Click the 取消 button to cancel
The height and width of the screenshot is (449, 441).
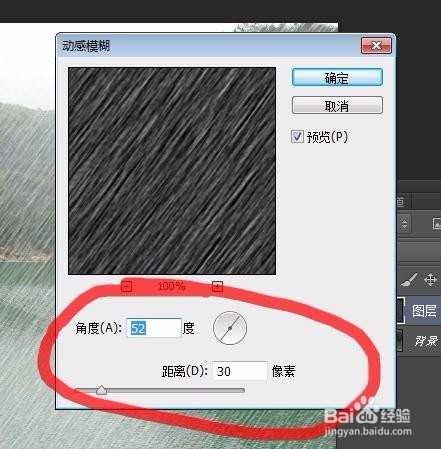tap(337, 106)
